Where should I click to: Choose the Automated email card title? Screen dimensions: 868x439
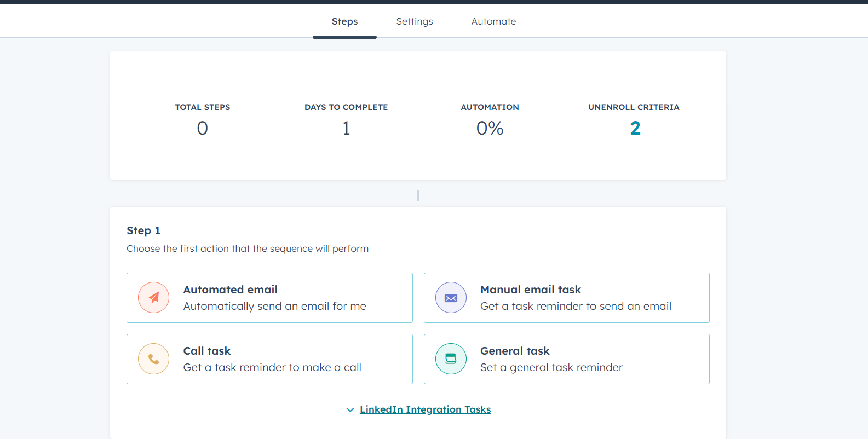(230, 290)
